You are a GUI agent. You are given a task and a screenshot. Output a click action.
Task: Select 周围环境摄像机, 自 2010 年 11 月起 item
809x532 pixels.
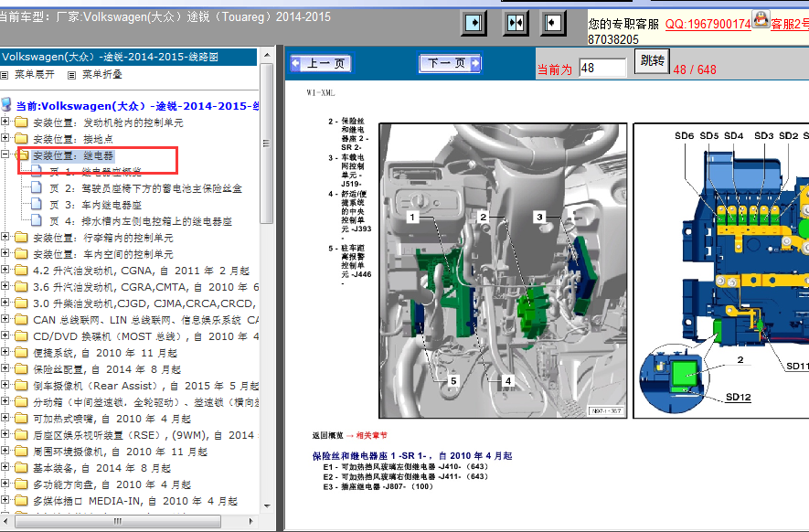120,452
